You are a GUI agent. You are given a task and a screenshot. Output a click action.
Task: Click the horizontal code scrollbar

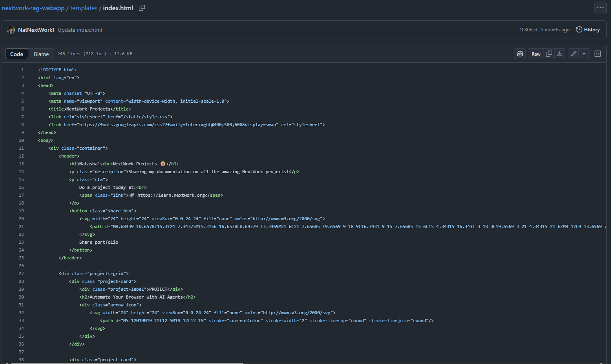pyautogui.click(x=127, y=363)
